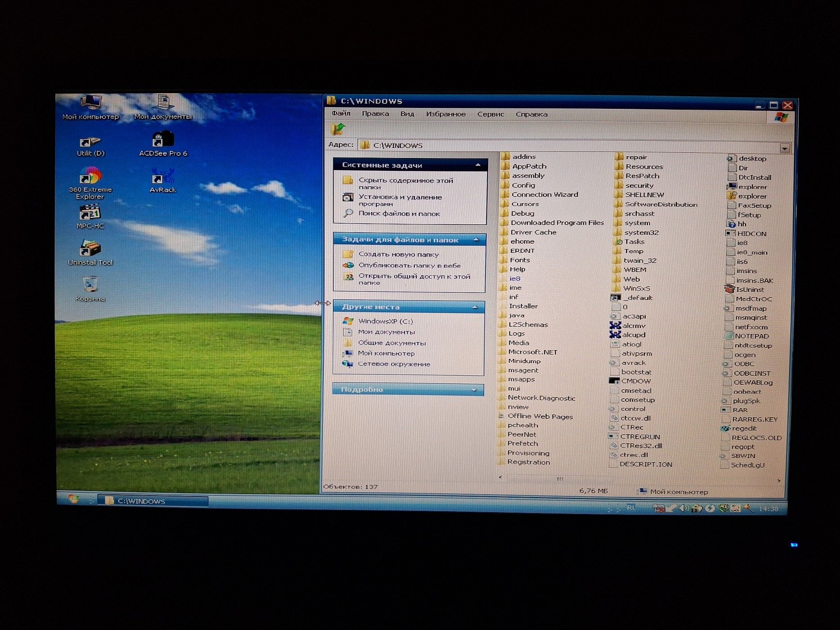
Task: Go to WindowsXP (C:) location
Action: click(x=385, y=321)
